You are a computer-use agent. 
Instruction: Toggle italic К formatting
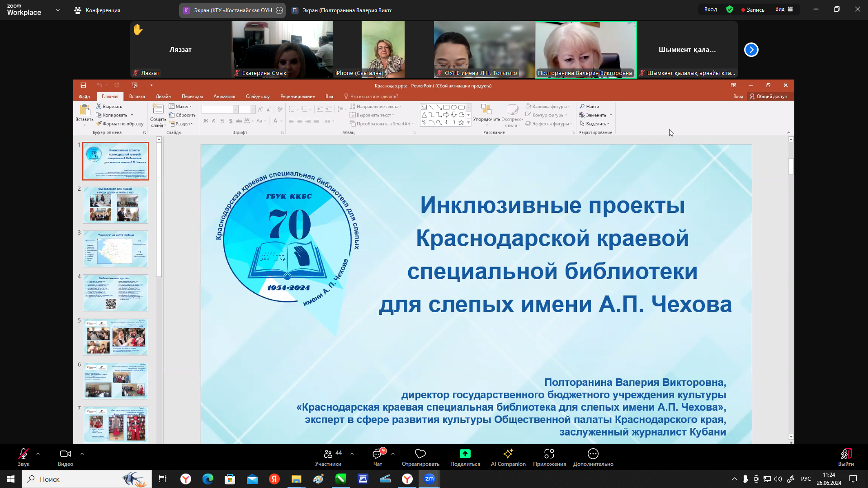pos(214,121)
